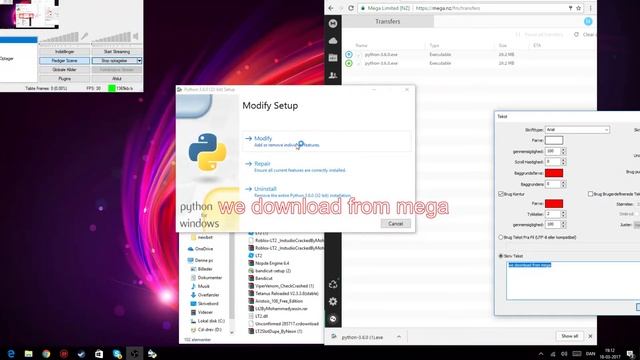Open MEGA cloud drive sidebar icon
The image size is (640, 360).
(333, 41)
